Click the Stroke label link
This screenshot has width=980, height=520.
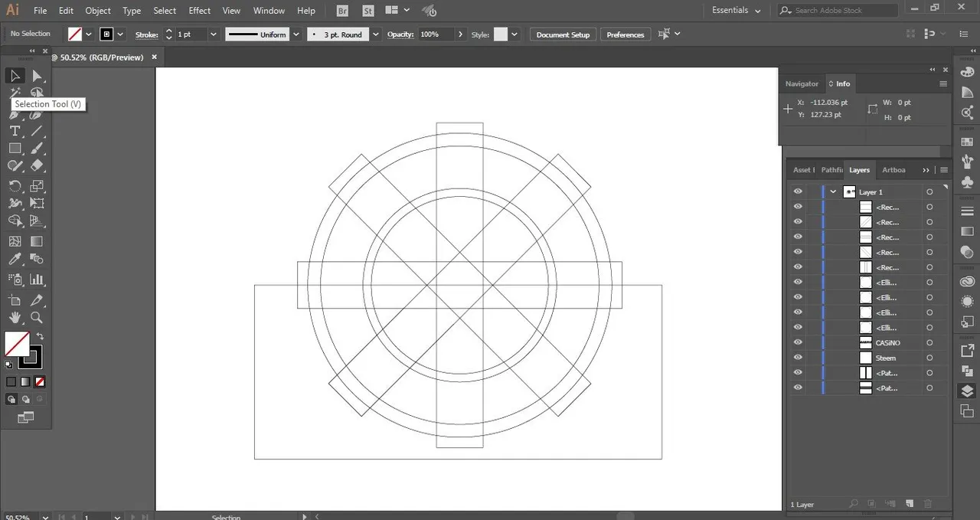click(x=146, y=34)
